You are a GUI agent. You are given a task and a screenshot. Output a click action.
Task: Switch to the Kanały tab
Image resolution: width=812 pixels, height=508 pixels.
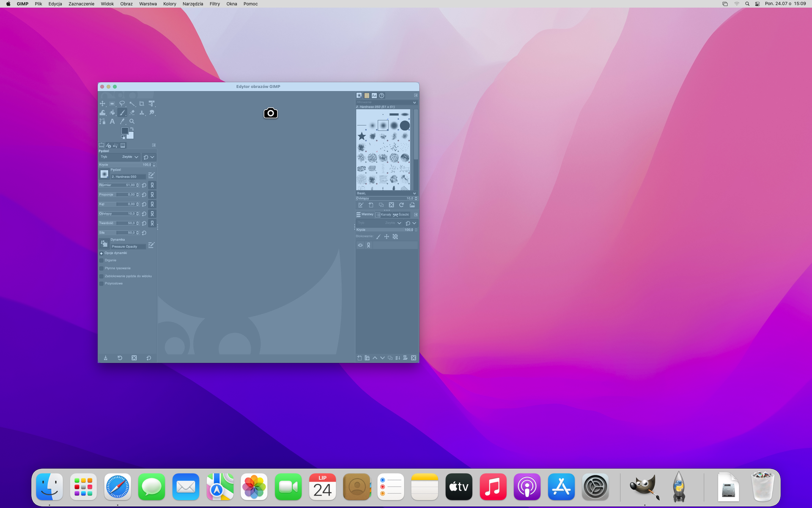[383, 215]
